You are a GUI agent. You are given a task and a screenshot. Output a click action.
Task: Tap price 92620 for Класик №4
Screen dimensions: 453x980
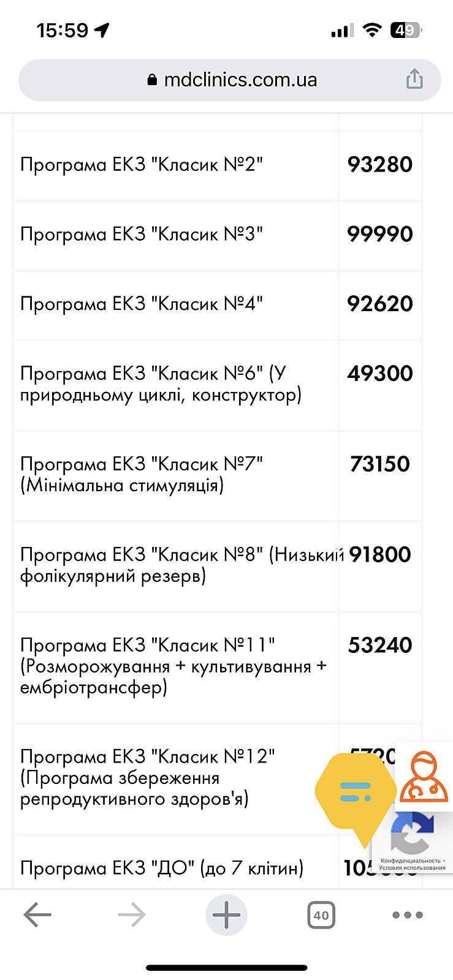pos(380,304)
